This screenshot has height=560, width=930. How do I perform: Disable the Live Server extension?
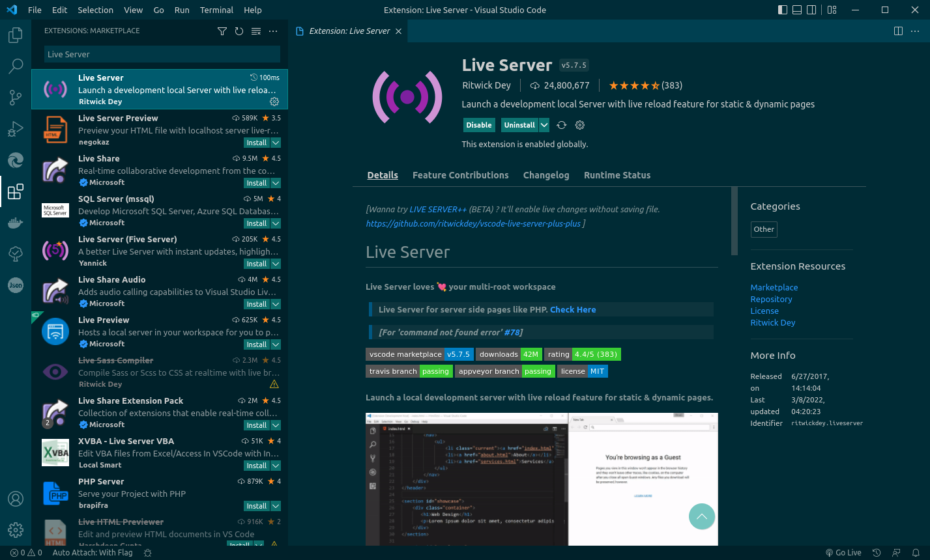point(479,124)
